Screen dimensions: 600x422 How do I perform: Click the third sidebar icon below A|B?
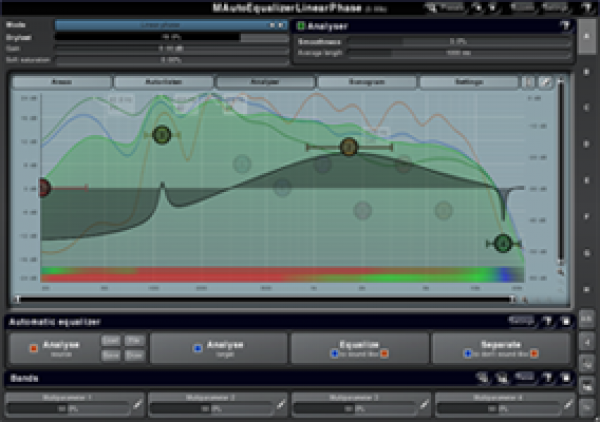pos(587,386)
